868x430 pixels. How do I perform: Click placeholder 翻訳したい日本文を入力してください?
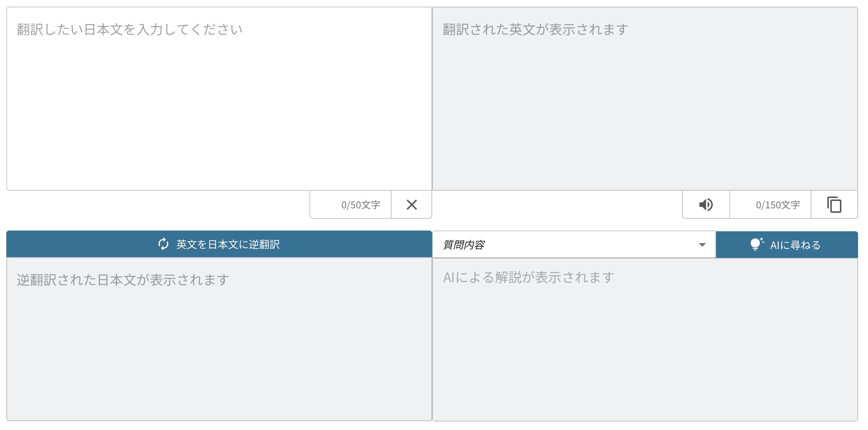point(129,30)
